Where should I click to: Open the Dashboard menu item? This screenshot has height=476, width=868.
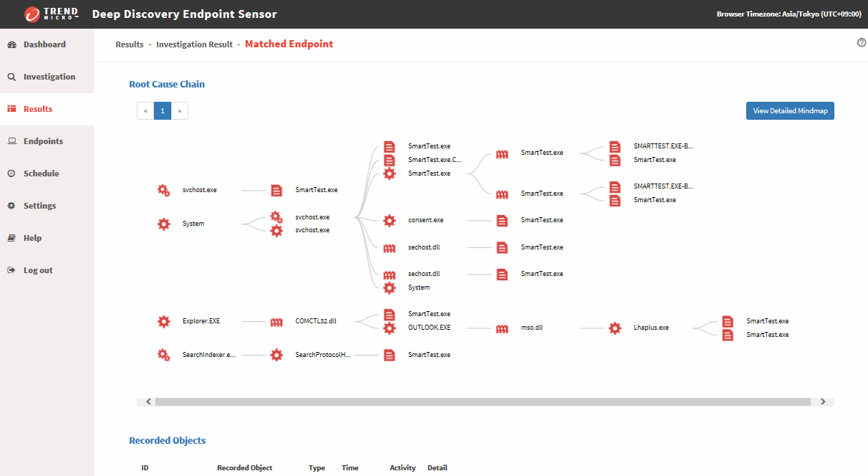[44, 44]
